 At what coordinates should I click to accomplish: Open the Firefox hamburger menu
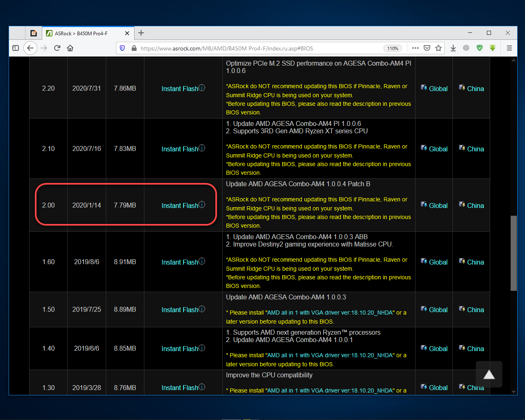coord(509,48)
